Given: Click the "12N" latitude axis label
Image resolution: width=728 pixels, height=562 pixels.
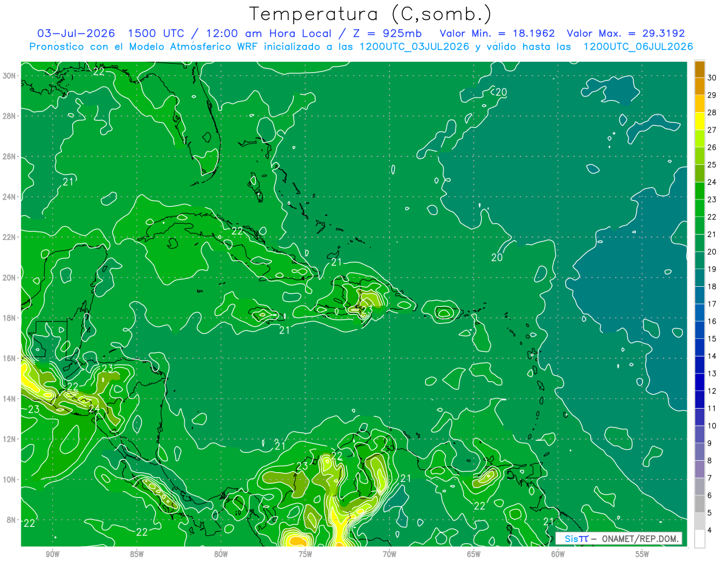Looking at the screenshot, I should click(x=9, y=439).
